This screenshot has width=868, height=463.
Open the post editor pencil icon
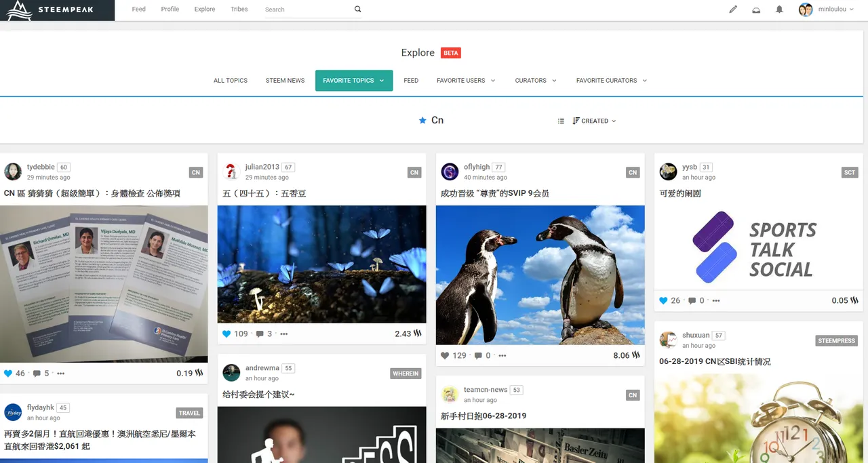733,9
